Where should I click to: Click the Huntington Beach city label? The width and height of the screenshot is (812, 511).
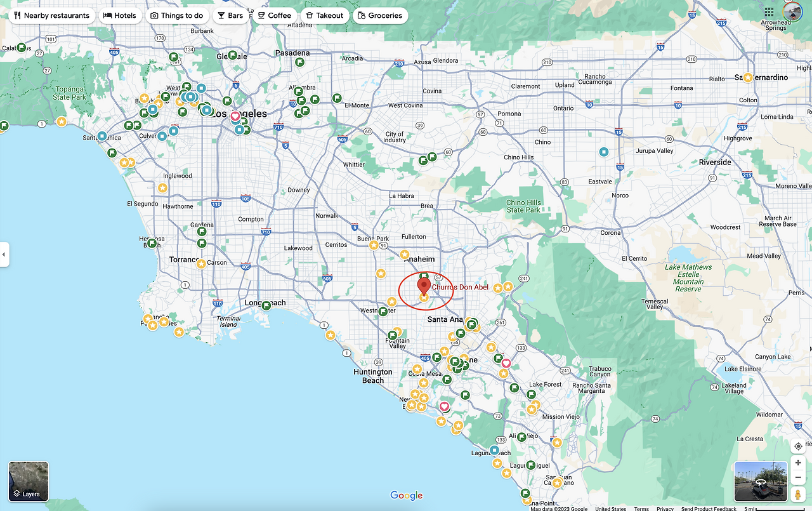click(373, 376)
